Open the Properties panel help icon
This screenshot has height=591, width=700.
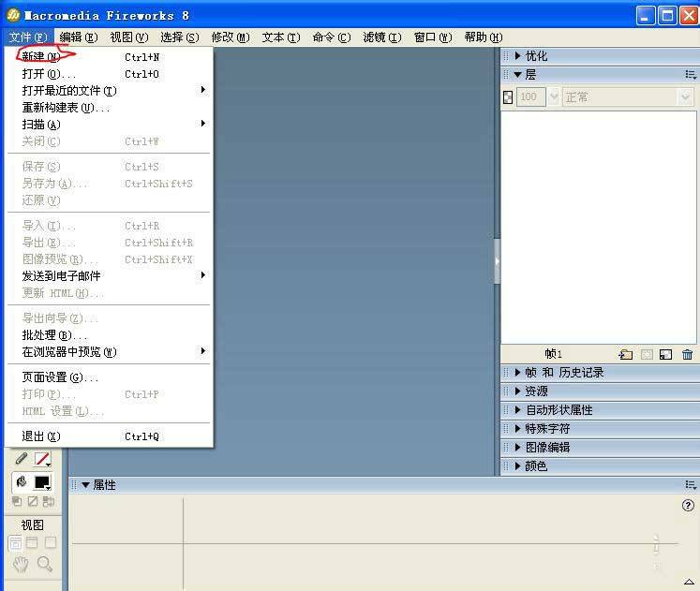[x=689, y=505]
